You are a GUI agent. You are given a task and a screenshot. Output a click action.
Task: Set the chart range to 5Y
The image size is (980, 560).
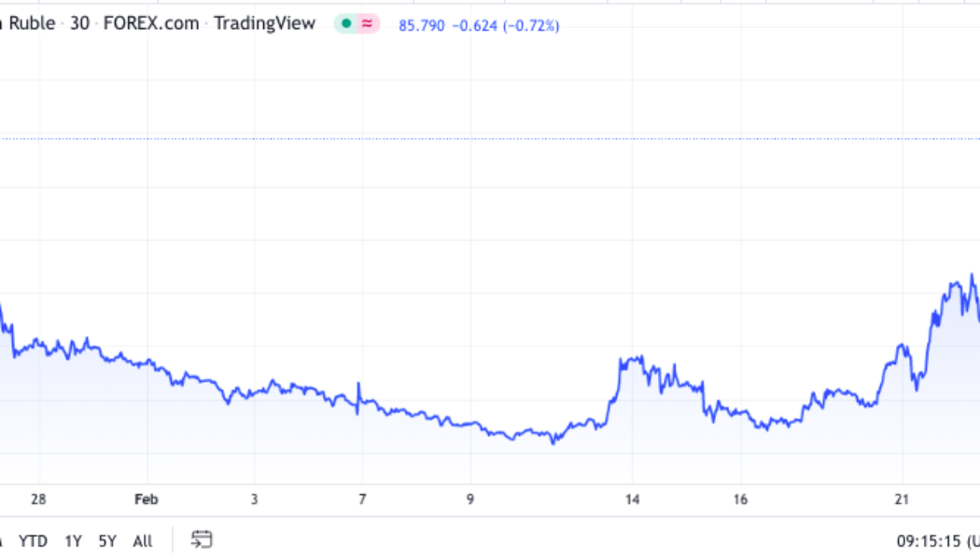[107, 540]
